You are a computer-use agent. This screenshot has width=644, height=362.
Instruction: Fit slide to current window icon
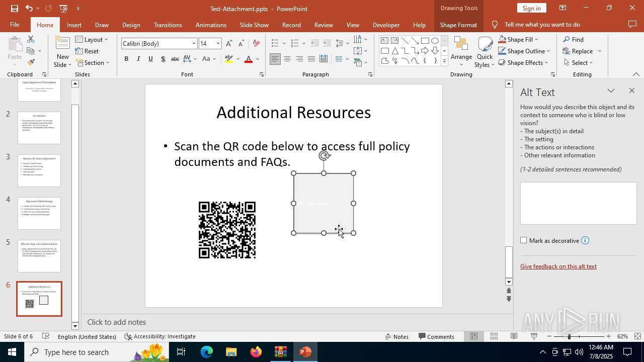pyautogui.click(x=637, y=336)
